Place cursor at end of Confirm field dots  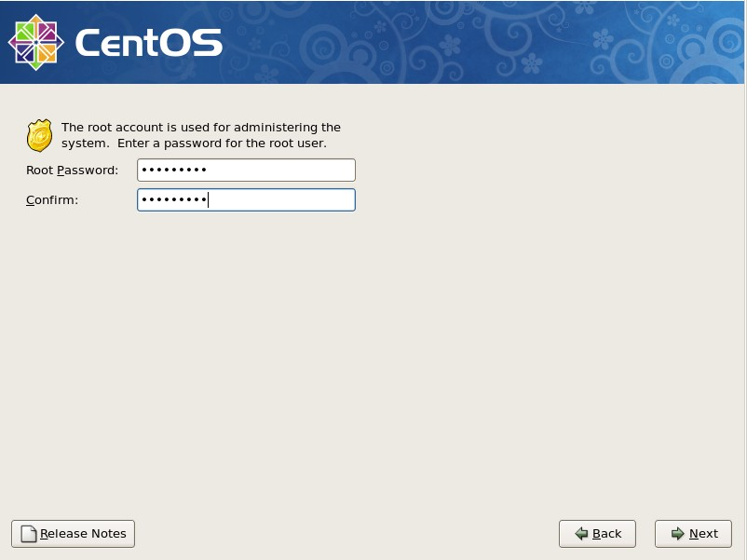[208, 200]
